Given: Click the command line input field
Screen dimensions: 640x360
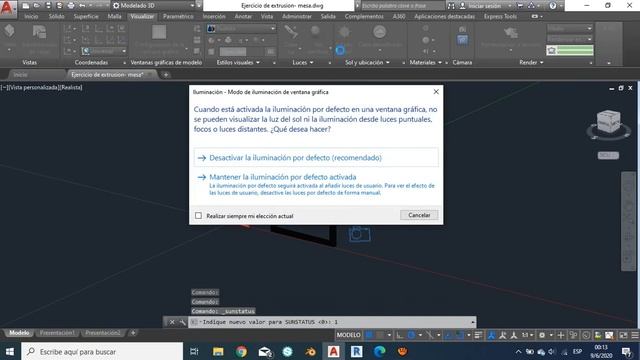Looking at the screenshot, I should (x=333, y=322).
